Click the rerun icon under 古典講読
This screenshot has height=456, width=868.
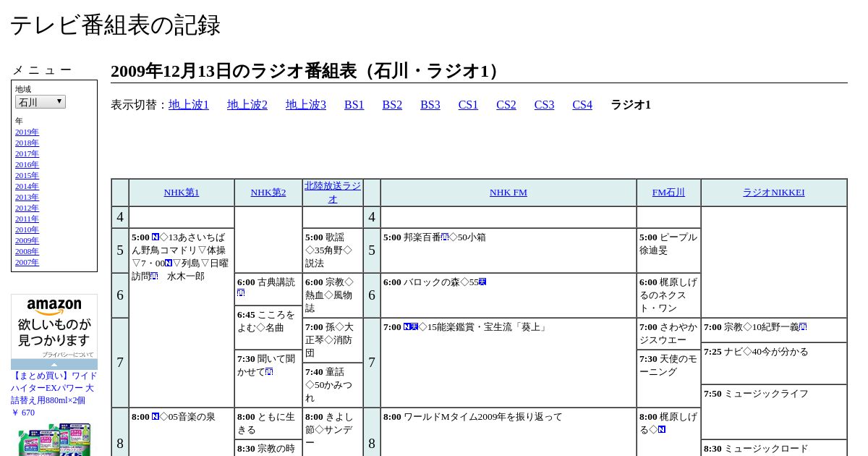click(241, 294)
